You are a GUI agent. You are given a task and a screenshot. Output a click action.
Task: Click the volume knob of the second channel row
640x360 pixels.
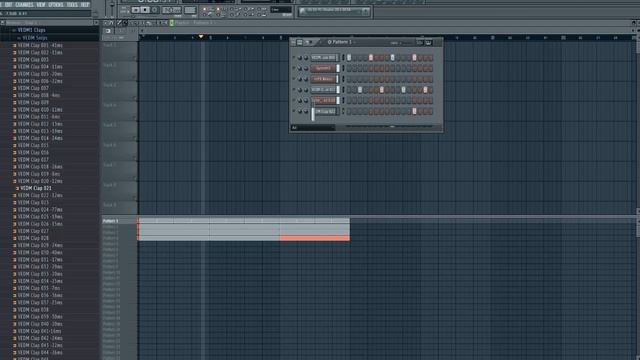pos(306,69)
